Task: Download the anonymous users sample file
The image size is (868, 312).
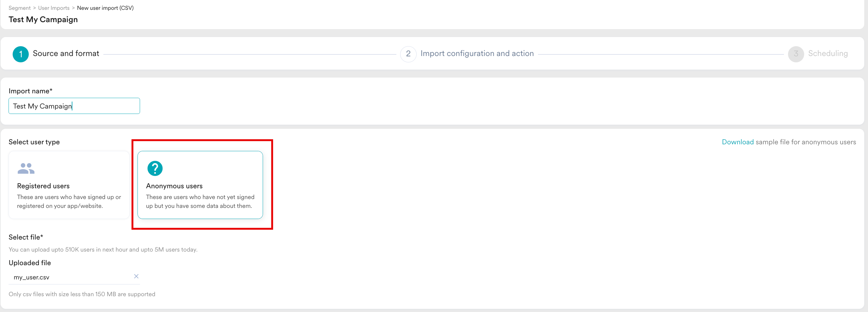Action: click(737, 142)
